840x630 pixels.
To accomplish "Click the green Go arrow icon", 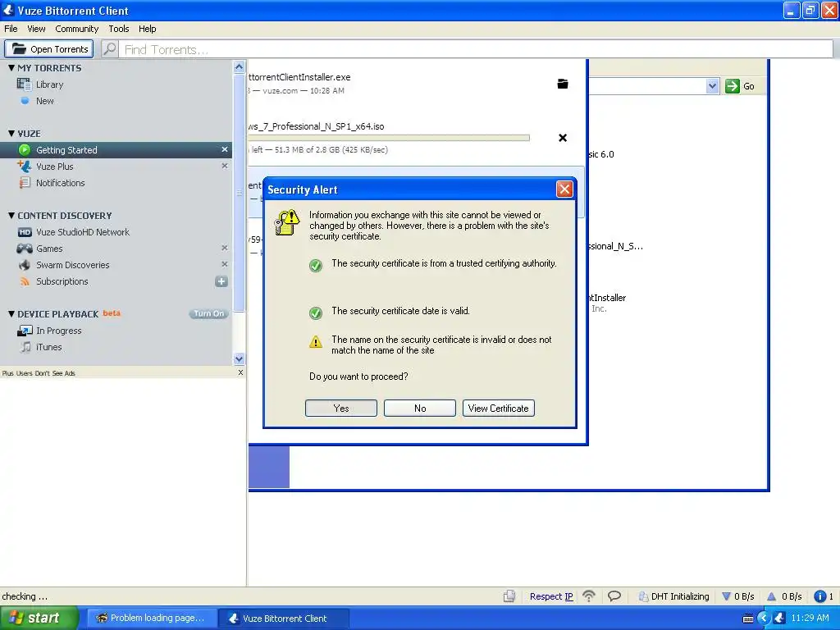I will point(733,85).
